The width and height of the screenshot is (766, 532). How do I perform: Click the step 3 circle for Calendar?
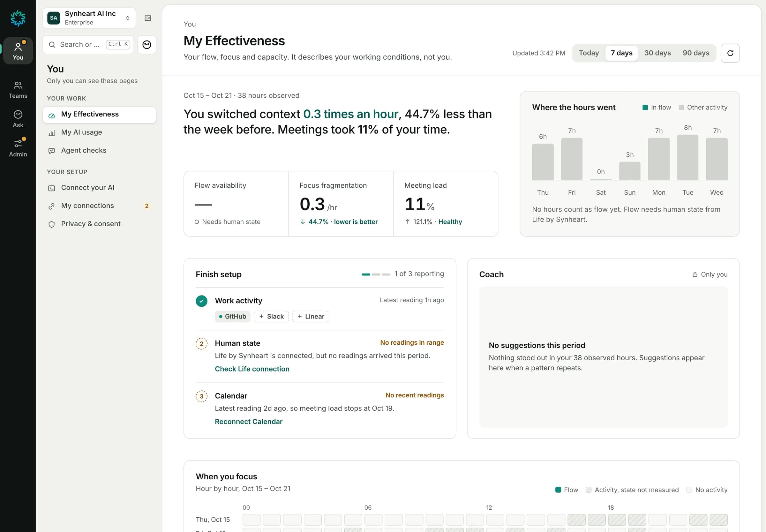[201, 396]
